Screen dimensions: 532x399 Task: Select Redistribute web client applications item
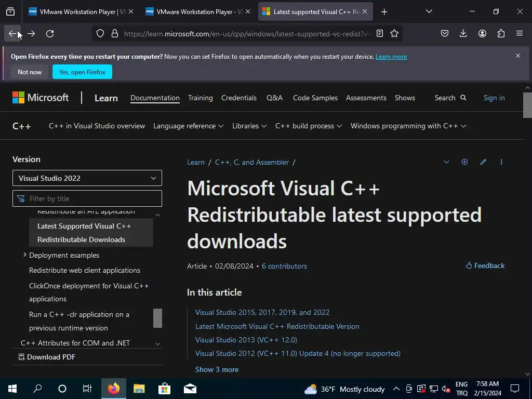click(85, 270)
